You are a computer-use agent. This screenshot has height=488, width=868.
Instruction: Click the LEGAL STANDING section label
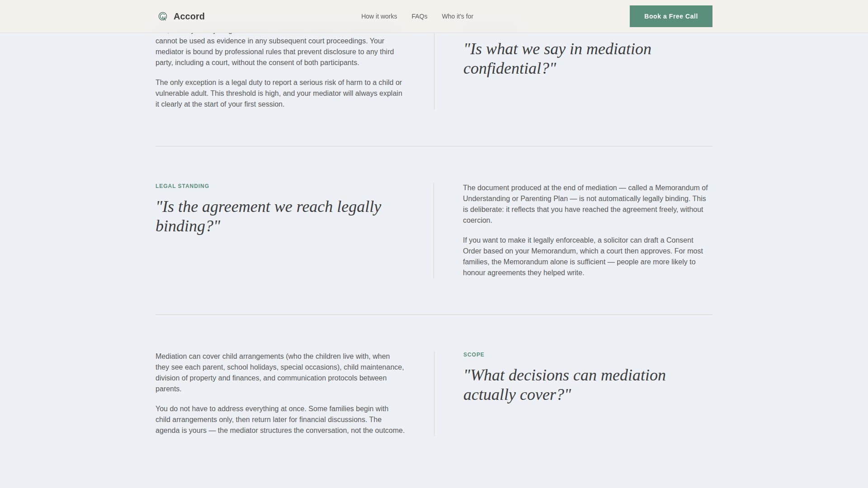pos(182,186)
